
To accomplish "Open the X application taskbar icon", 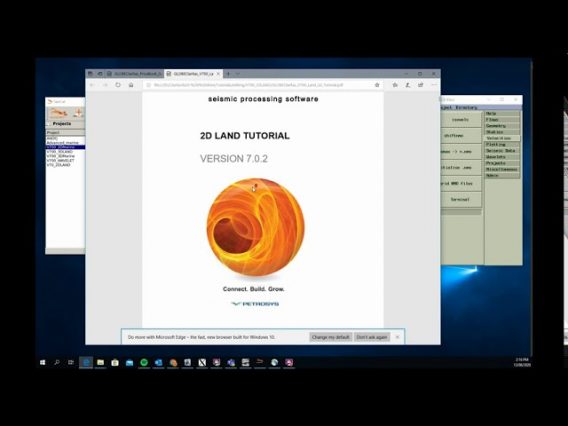I will point(202,362).
